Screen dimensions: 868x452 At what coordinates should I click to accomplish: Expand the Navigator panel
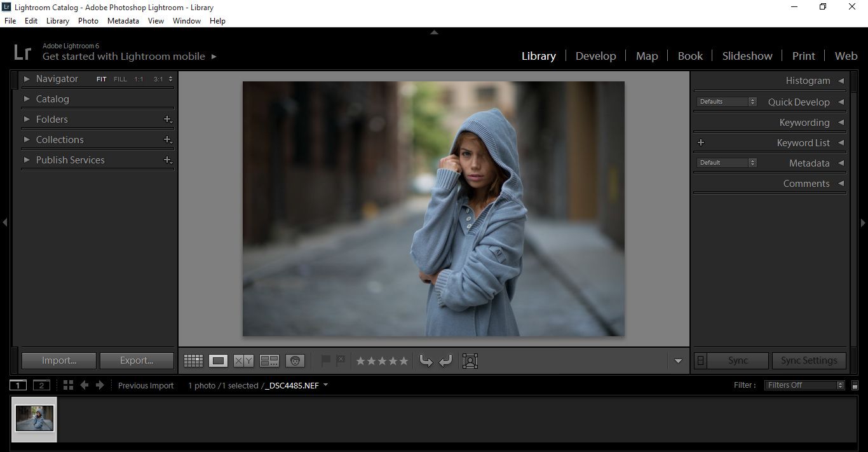pos(27,79)
